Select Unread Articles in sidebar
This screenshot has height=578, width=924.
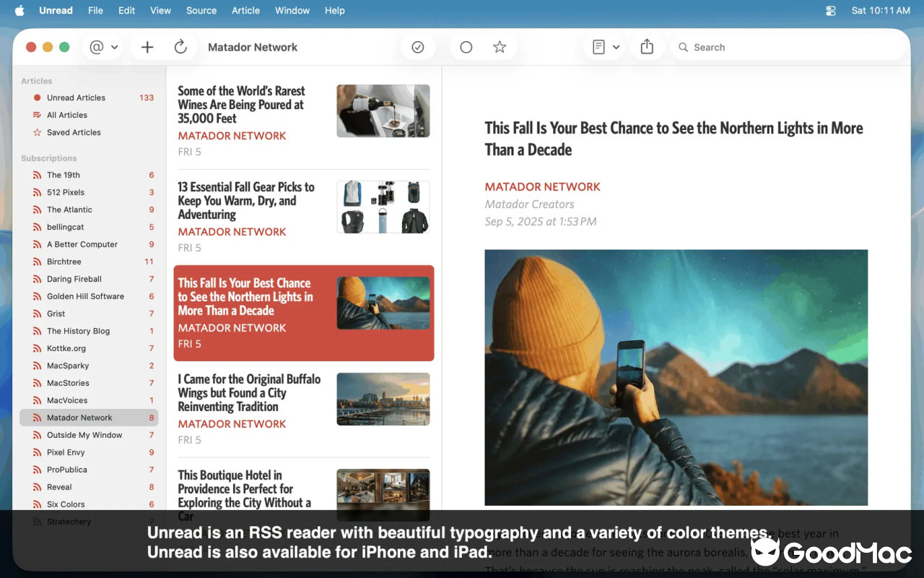tap(89, 98)
